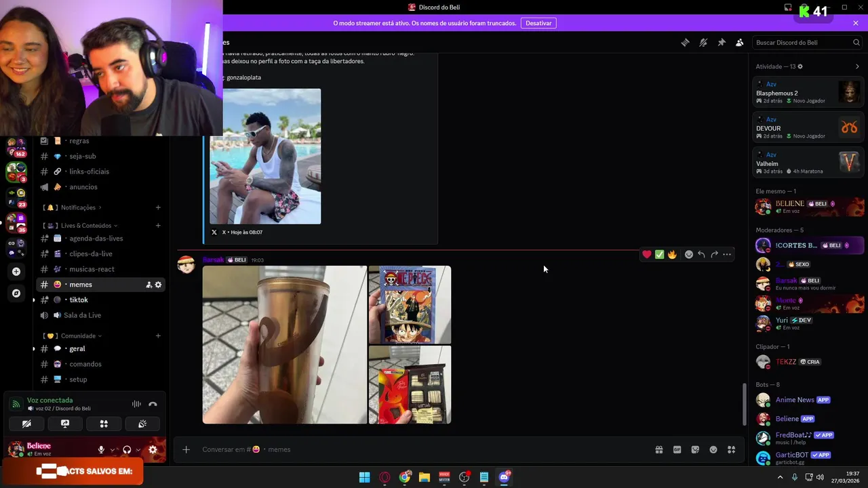Open the One Piece manga image
Viewport: 868px width, 488px height.
coord(410,304)
